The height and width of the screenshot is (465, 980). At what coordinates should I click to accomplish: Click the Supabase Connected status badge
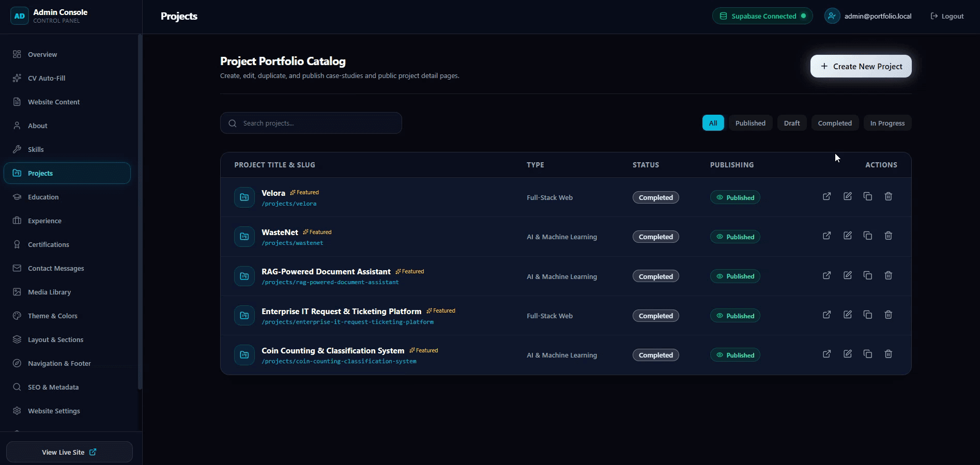762,16
